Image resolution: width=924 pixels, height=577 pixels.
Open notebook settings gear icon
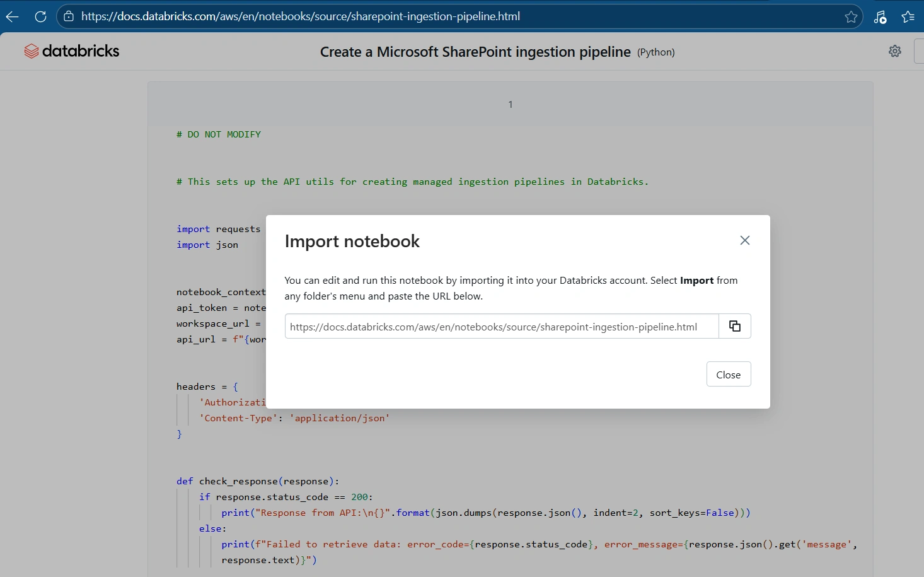click(895, 51)
